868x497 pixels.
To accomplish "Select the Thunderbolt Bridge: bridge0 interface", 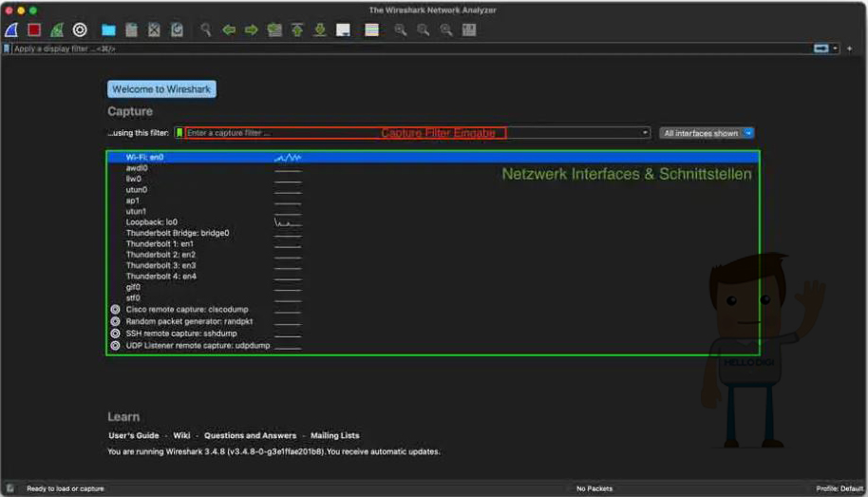I will 178,233.
